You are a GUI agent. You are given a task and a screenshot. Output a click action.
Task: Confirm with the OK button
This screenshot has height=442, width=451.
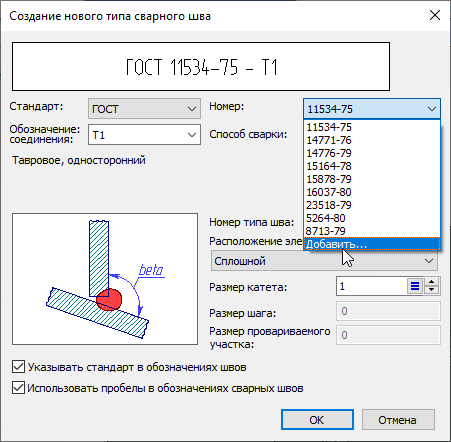tap(317, 420)
